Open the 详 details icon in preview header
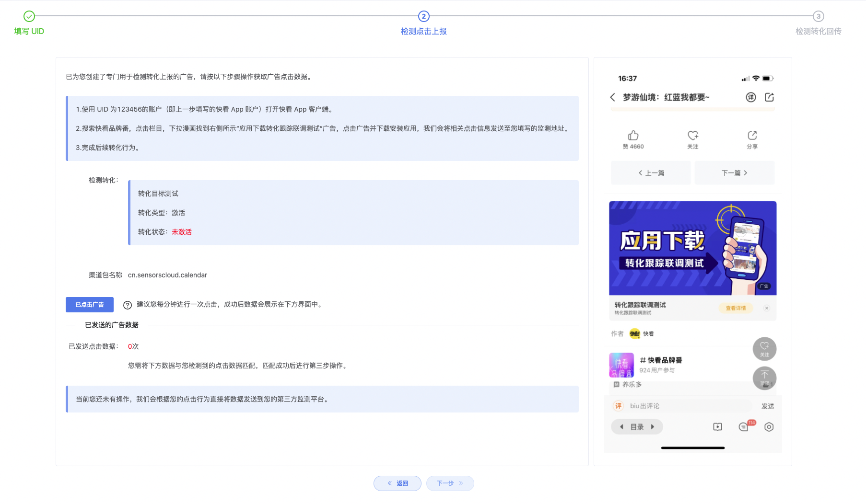Image resolution: width=866 pixels, height=504 pixels. (751, 97)
